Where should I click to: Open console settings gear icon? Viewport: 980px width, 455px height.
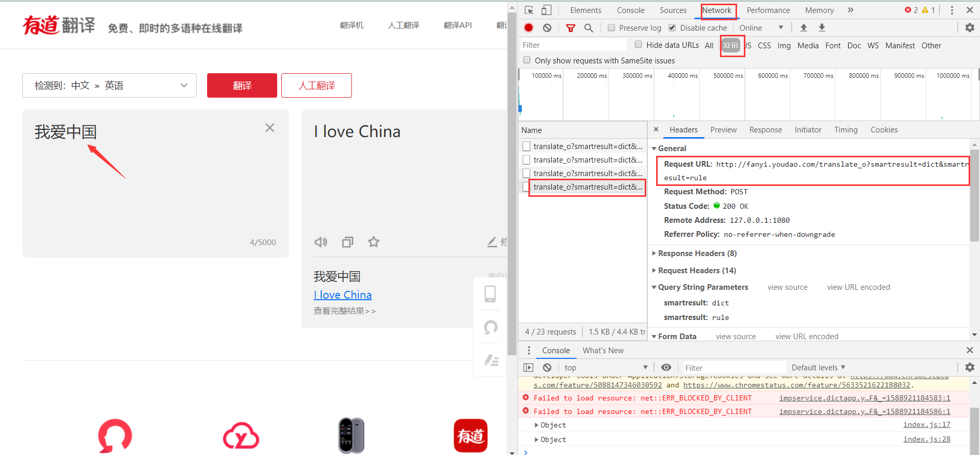tap(970, 367)
